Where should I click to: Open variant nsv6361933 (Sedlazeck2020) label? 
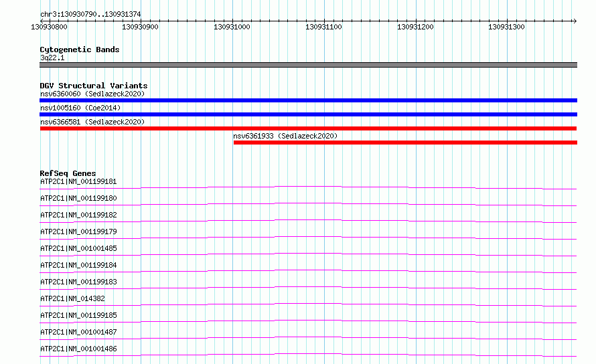285,136
